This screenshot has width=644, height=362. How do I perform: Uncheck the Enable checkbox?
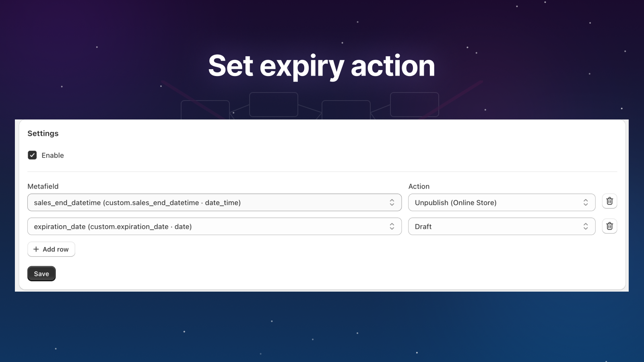point(32,155)
